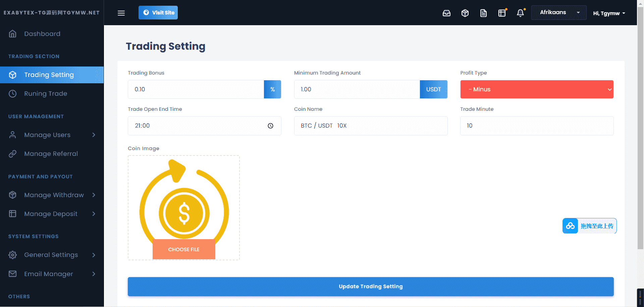644x307 pixels.
Task: Click the Trading Bonus input field
Action: pyautogui.click(x=196, y=89)
